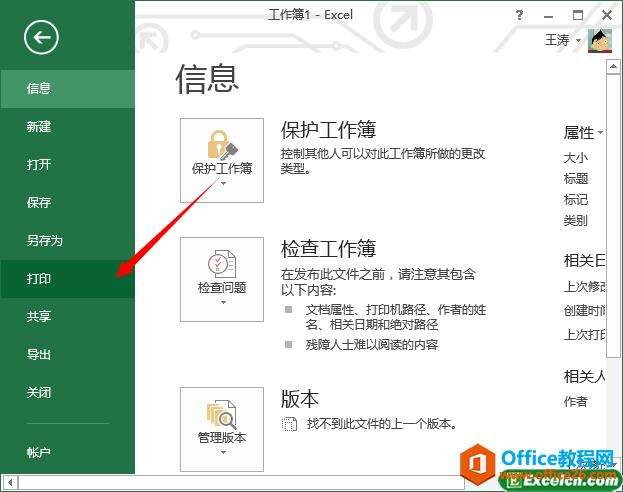
Task: Click the 检查工作簿 heading text
Action: pos(328,249)
